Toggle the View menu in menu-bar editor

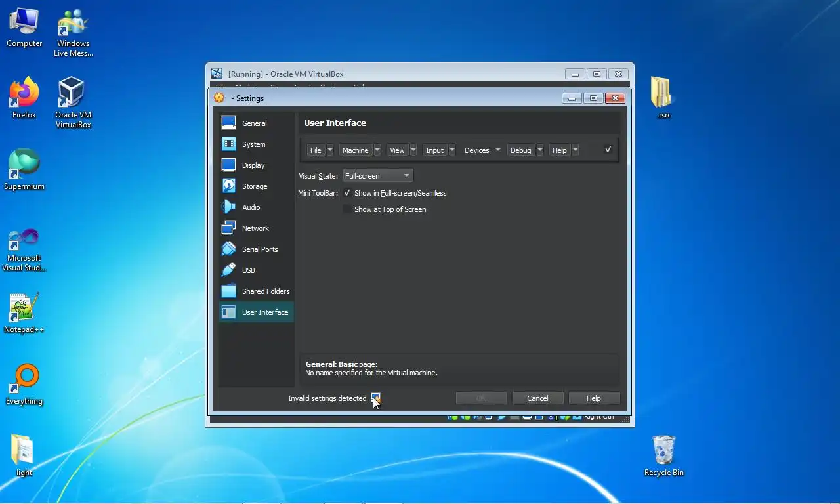tap(397, 150)
